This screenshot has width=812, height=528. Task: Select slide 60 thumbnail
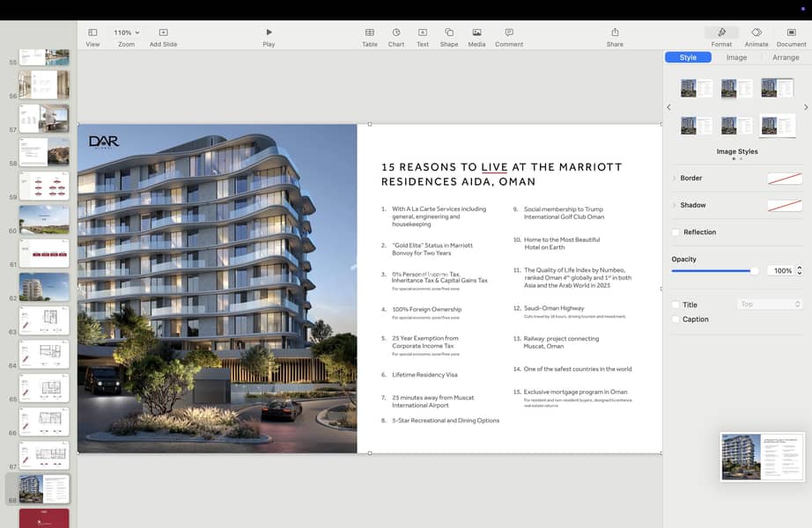[44, 219]
